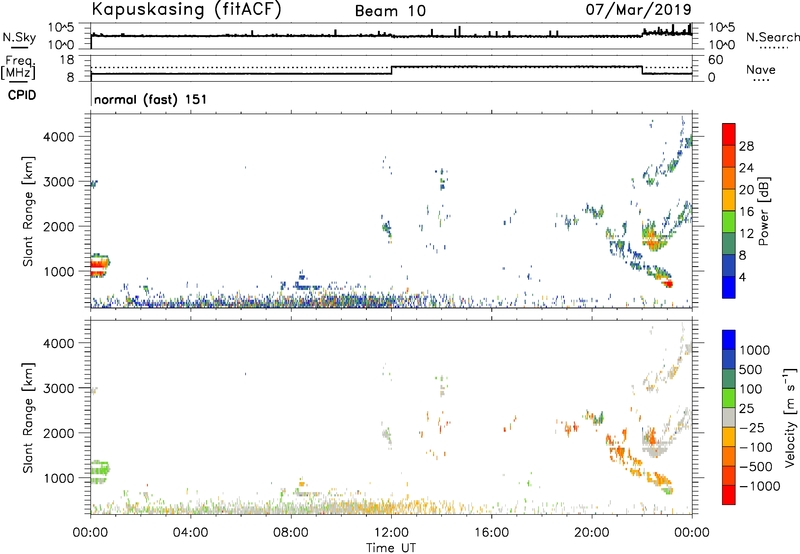Click the velocity panel '1000' range tick label
The width and height of the screenshot is (800, 554).
pos(59,478)
